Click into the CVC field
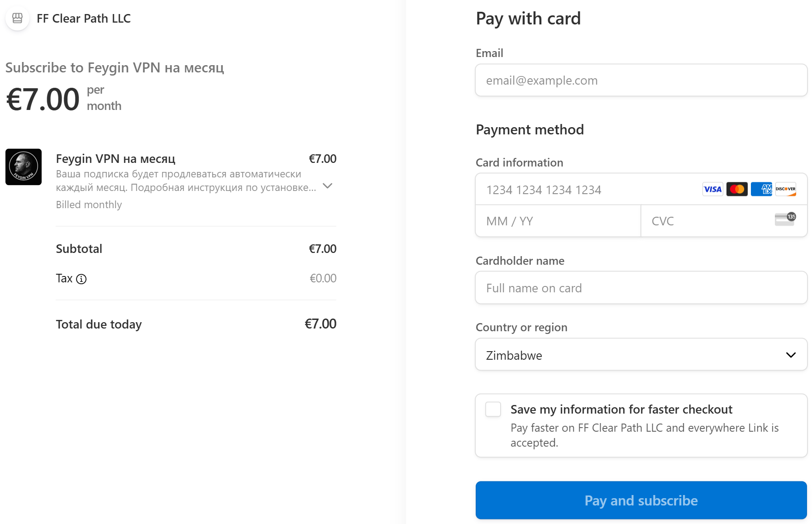Viewport: 812px width, 524px height. (706, 221)
